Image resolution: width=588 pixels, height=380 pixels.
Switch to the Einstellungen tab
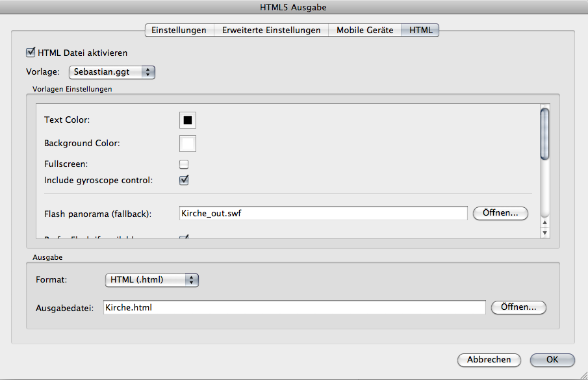pos(179,31)
